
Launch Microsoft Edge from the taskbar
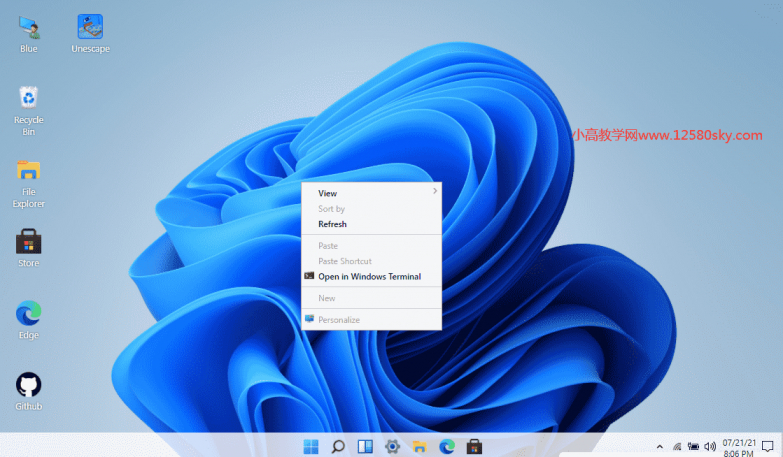click(447, 446)
